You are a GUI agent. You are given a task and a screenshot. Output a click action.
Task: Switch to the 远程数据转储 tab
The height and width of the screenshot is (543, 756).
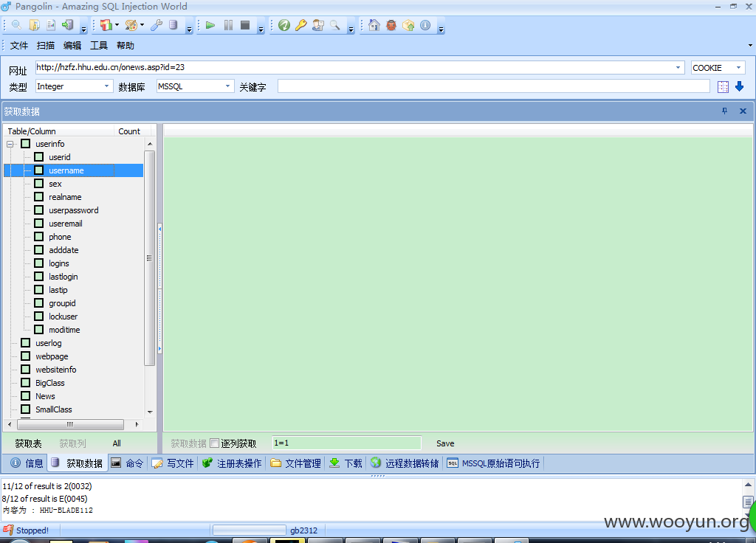click(405, 463)
